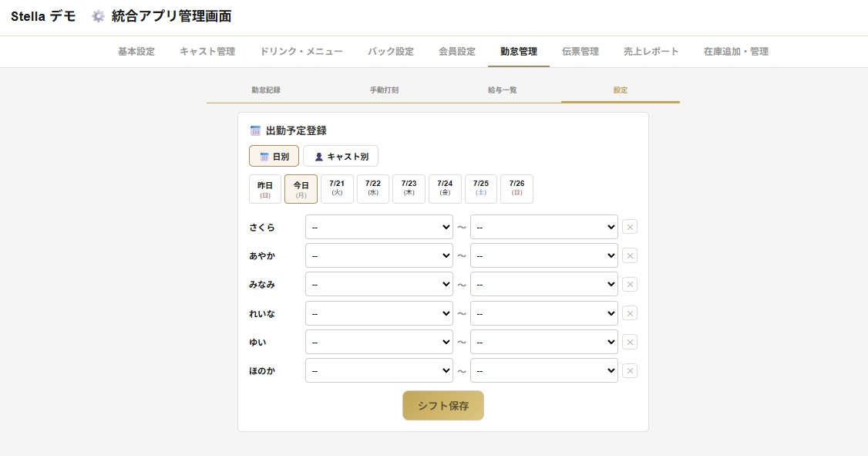Viewport: 868px width, 456px height.
Task: Select the 昨日 (日) date button
Action: [x=265, y=189]
